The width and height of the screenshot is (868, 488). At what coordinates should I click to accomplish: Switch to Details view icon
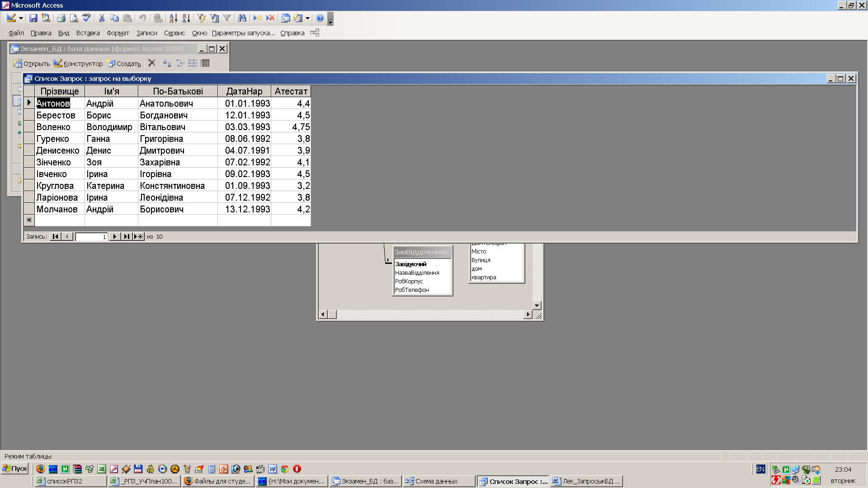click(x=205, y=63)
